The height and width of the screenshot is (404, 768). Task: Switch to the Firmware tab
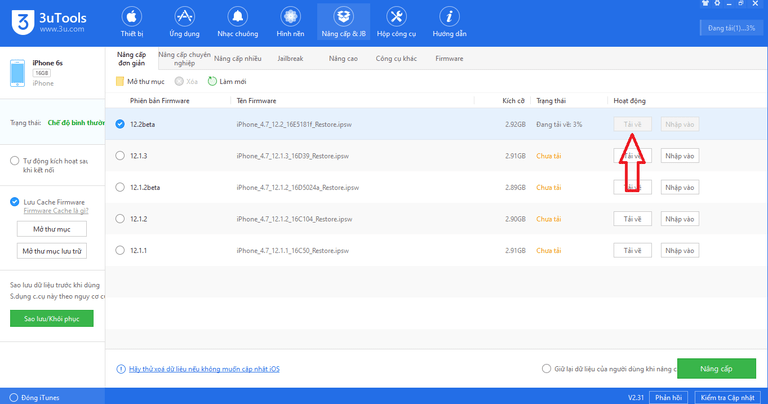click(x=449, y=59)
